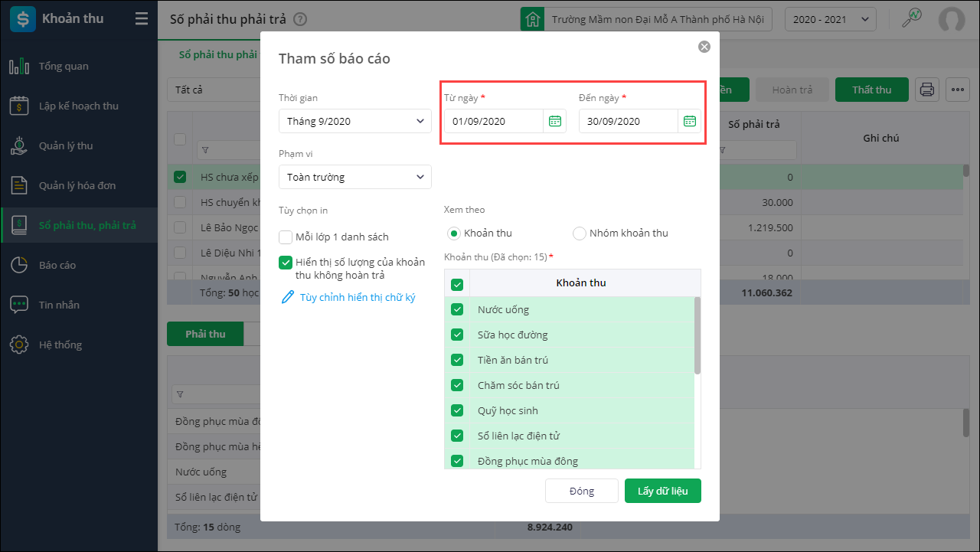Image resolution: width=980 pixels, height=552 pixels.
Task: Click the Đóng button
Action: (581, 491)
